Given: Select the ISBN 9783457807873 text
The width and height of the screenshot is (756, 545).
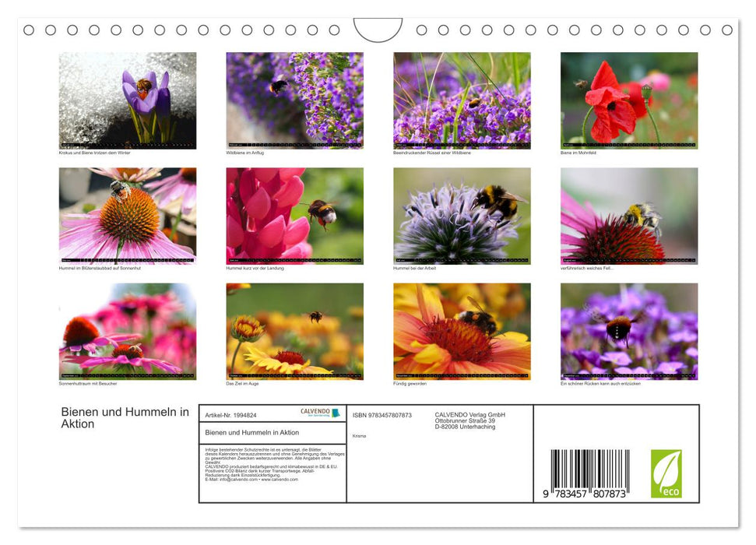Looking at the screenshot, I should tap(382, 415).
